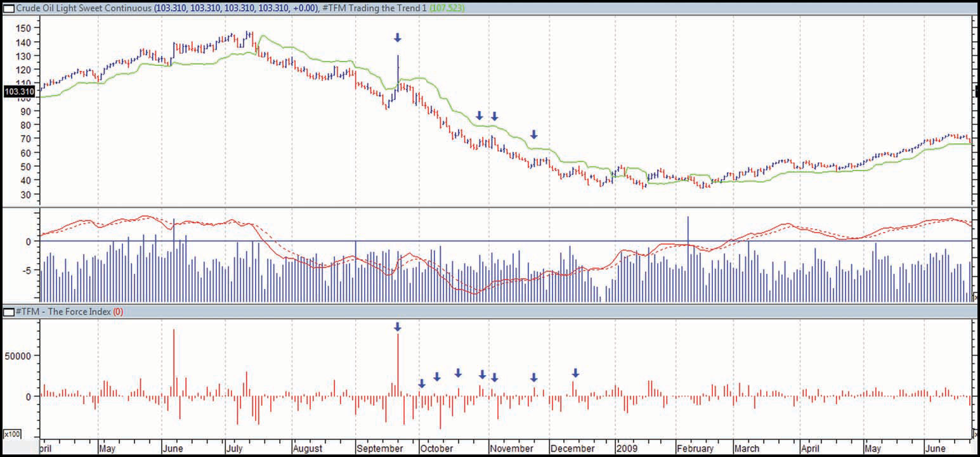Click the 30 price axis label
The height and width of the screenshot is (457, 980).
tap(26, 194)
